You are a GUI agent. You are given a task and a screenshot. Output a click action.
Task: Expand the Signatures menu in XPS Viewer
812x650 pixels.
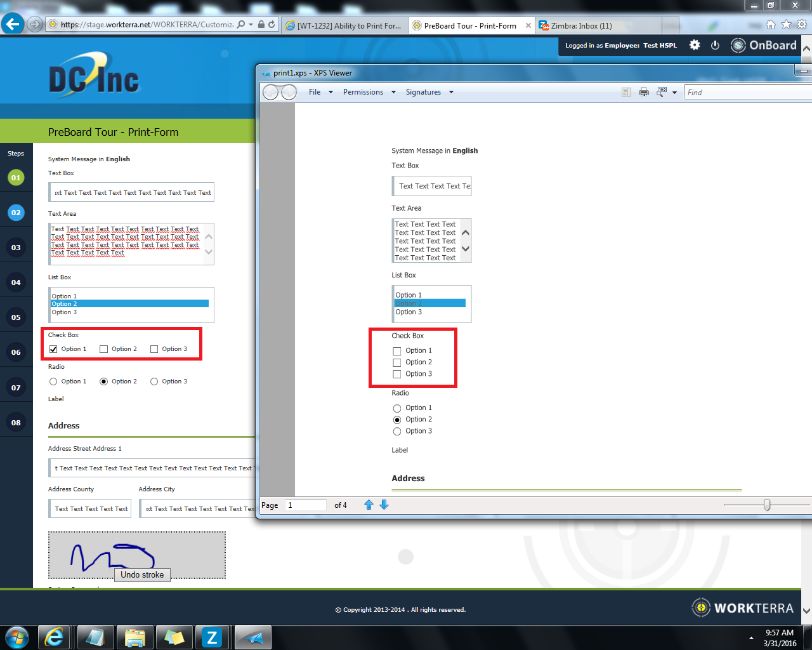[429, 92]
